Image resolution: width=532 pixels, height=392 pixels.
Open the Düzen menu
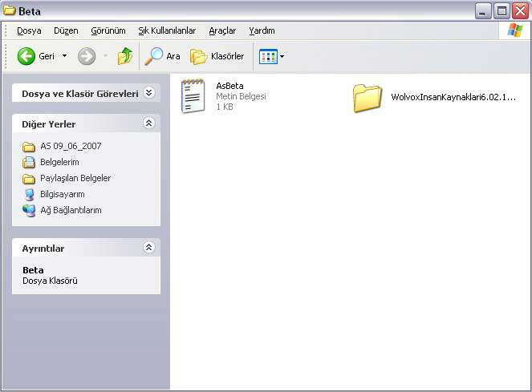66,30
